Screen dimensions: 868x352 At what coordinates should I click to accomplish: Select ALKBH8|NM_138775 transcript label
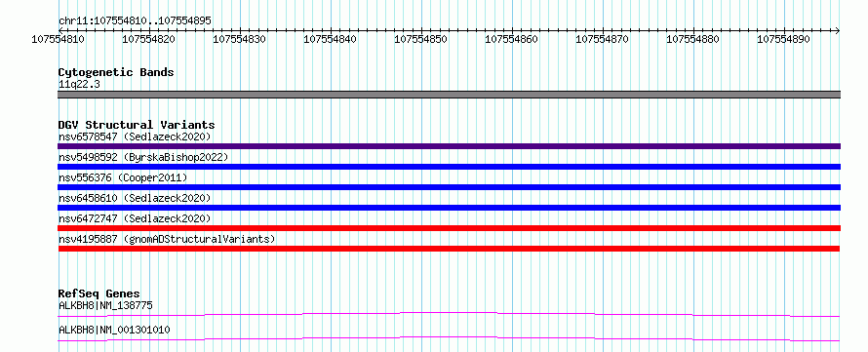105,305
